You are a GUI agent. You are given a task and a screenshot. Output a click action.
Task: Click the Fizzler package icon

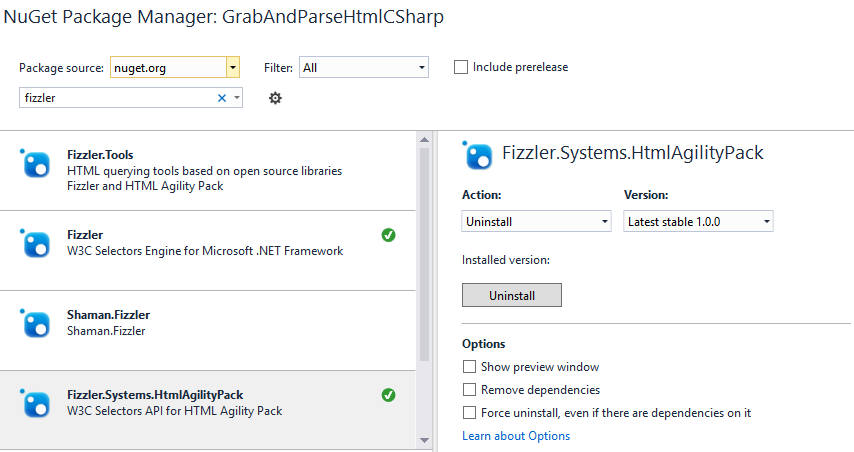(35, 243)
